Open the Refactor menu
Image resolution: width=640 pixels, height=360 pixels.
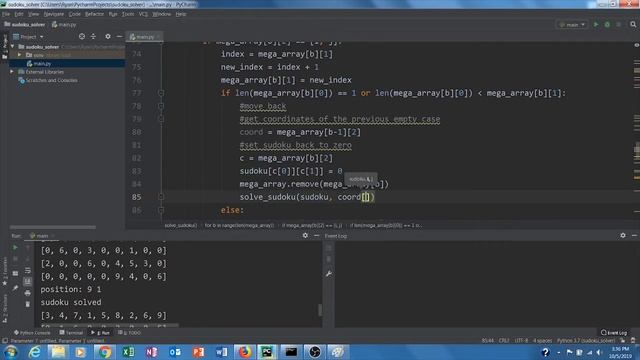click(x=94, y=14)
